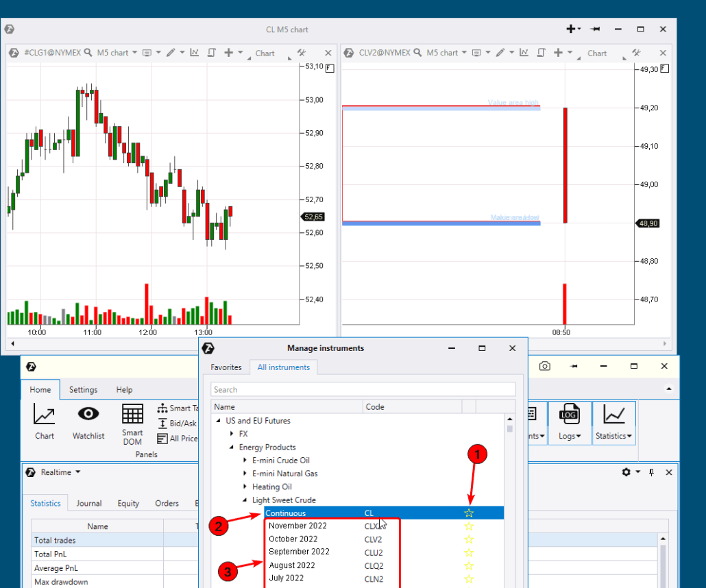This screenshot has height=588, width=706.
Task: Select drawing pencil tool in left chart
Action: point(170,53)
